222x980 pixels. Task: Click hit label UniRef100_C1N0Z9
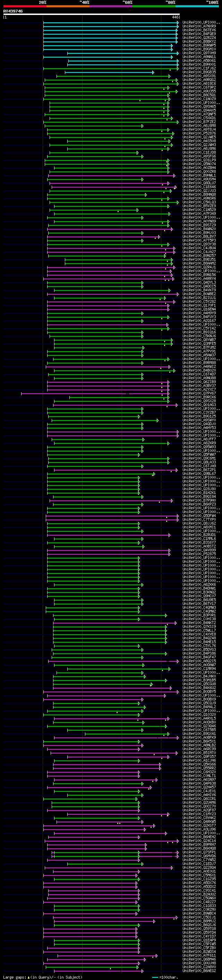[x=199, y=99]
